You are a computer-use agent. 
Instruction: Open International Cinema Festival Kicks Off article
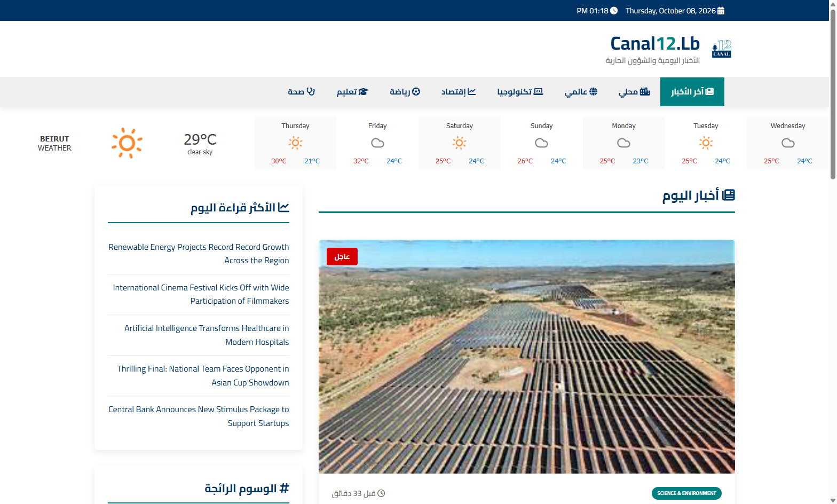pos(201,294)
